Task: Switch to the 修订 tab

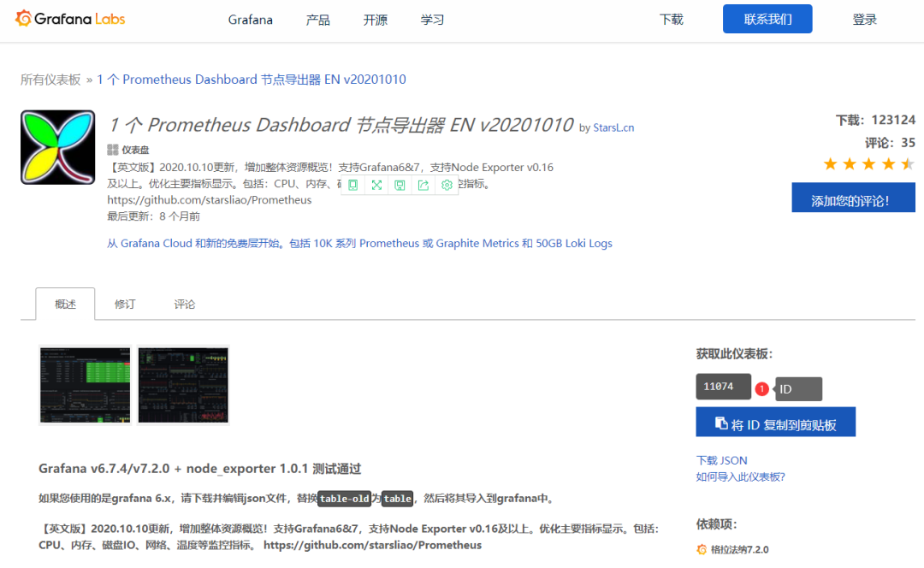Action: click(x=125, y=304)
